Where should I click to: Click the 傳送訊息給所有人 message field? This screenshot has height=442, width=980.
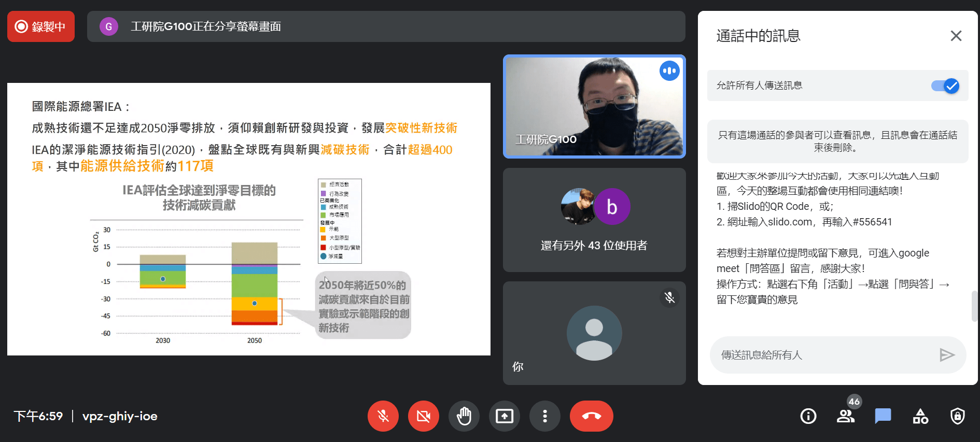pos(824,355)
